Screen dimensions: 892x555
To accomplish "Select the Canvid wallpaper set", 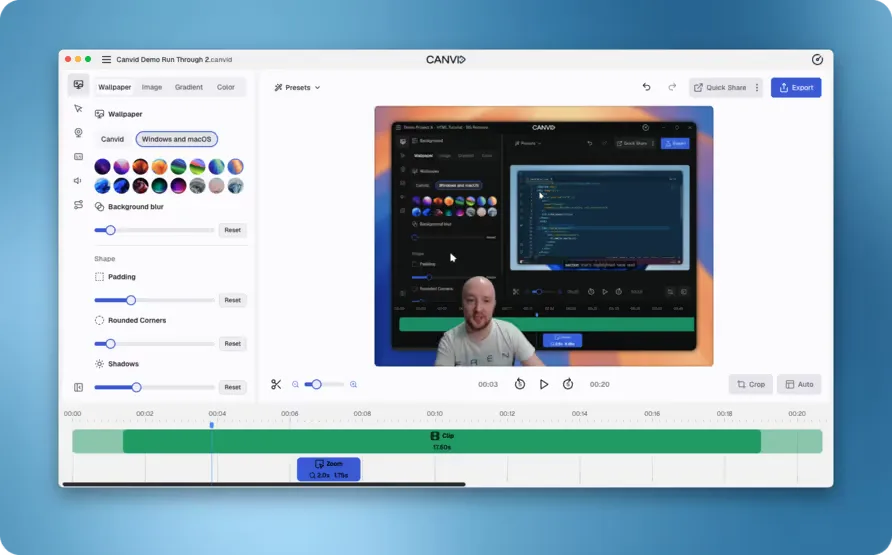I will pyautogui.click(x=112, y=139).
